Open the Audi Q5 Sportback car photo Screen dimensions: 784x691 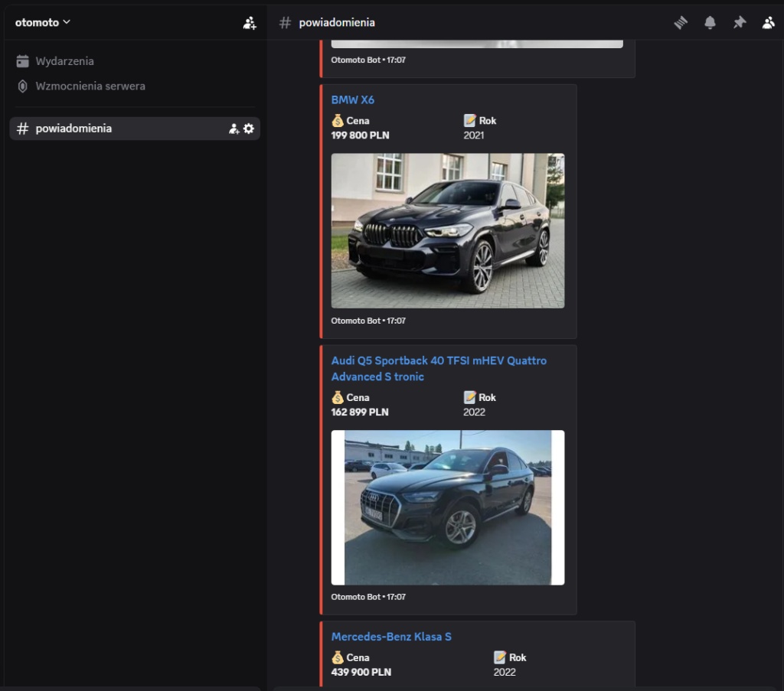tap(447, 507)
